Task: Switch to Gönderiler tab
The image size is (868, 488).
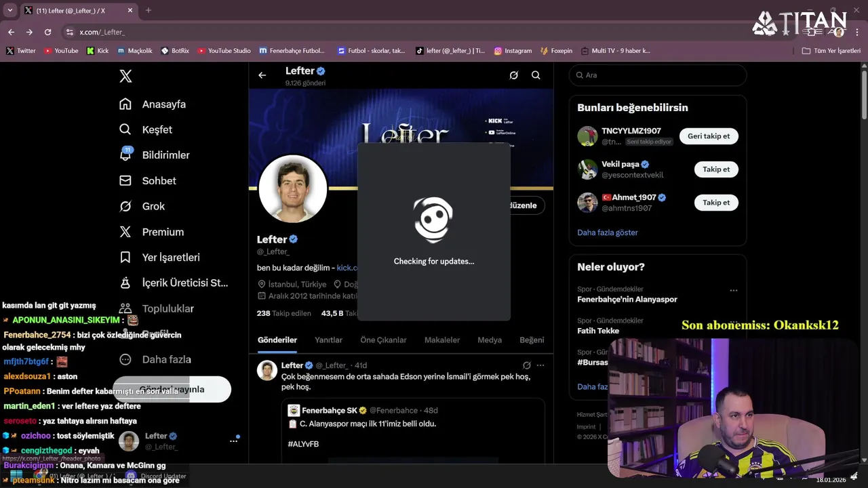Action: pyautogui.click(x=277, y=340)
